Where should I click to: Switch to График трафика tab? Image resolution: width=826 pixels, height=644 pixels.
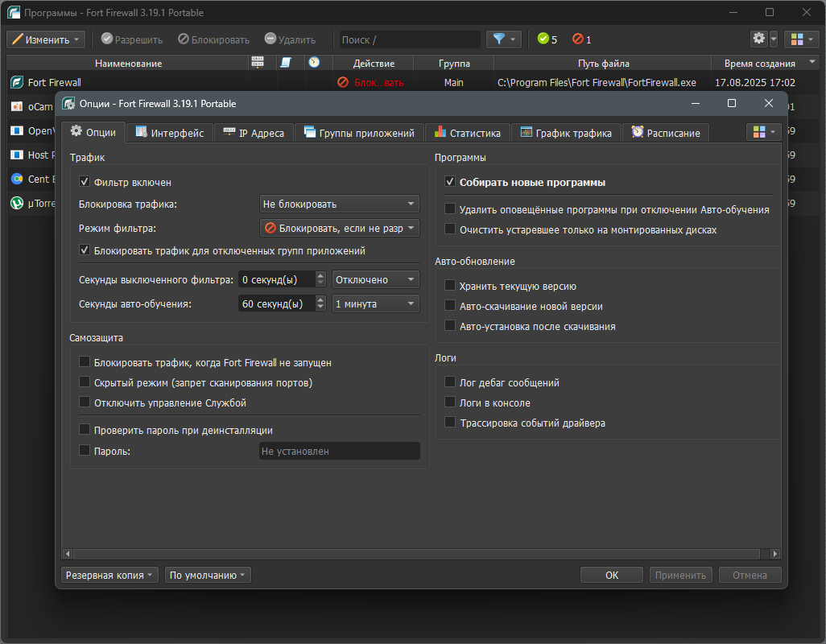tap(566, 133)
